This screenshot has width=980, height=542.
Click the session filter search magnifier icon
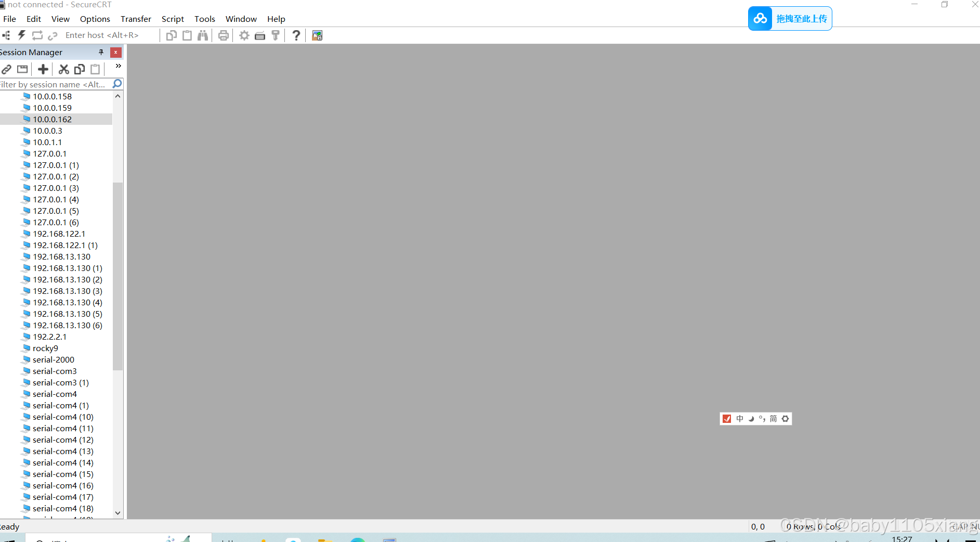click(117, 84)
